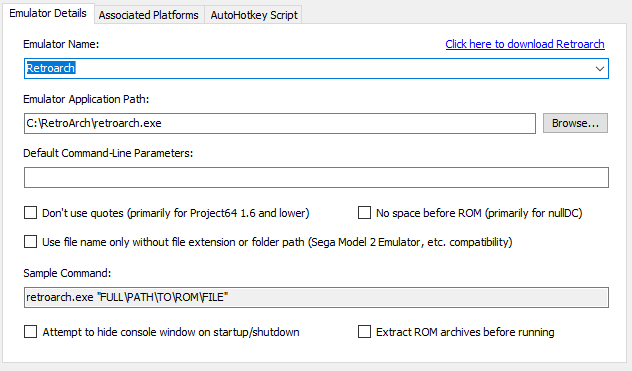Check Extract ROM archives before running
The height and width of the screenshot is (371, 632).
coord(364,331)
